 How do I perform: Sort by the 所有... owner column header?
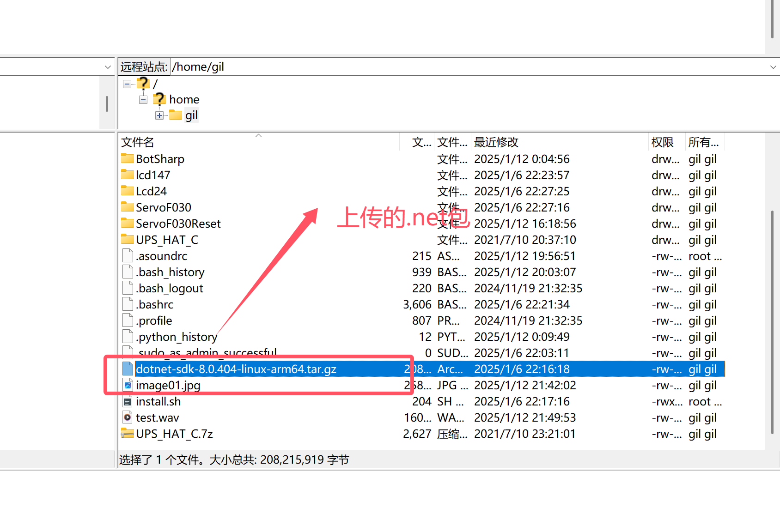[705, 142]
